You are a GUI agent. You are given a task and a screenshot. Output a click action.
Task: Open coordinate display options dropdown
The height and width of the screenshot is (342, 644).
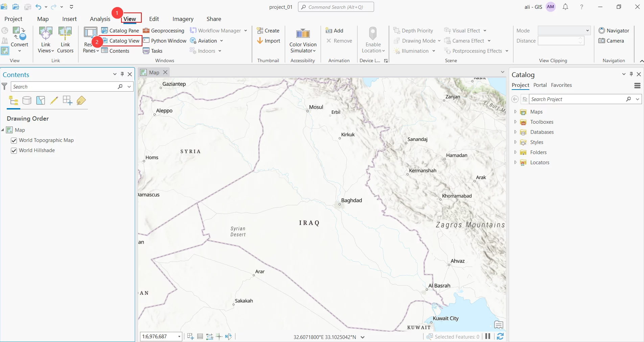pos(363,337)
